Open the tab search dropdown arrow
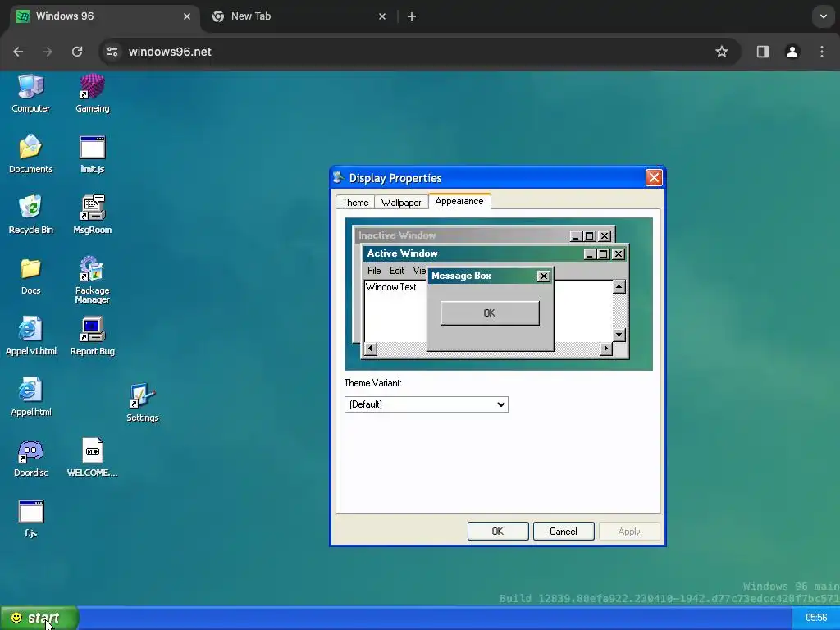This screenshot has height=630, width=840. click(x=824, y=16)
